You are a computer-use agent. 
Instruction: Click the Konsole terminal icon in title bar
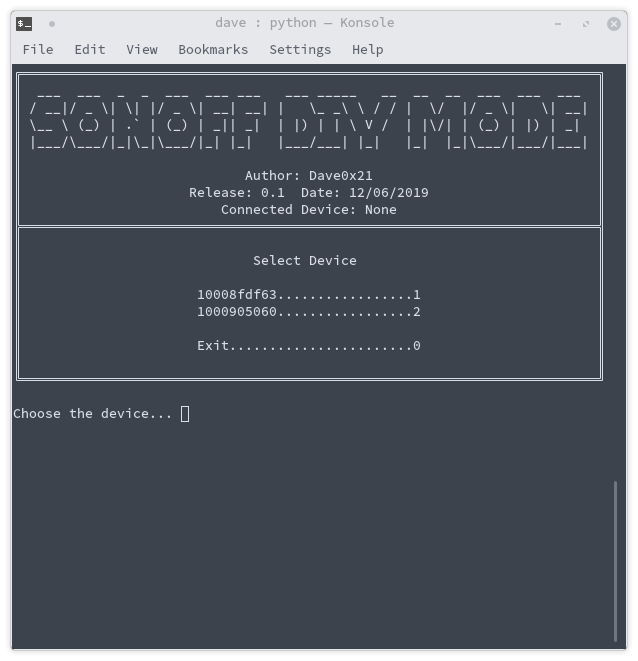click(x=24, y=24)
